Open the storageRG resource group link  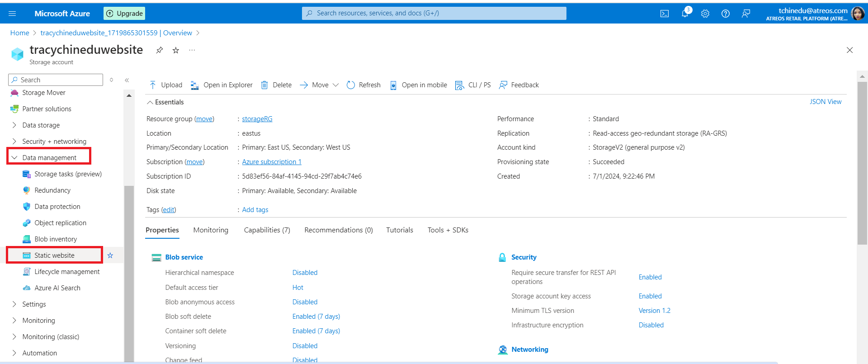[x=257, y=119]
